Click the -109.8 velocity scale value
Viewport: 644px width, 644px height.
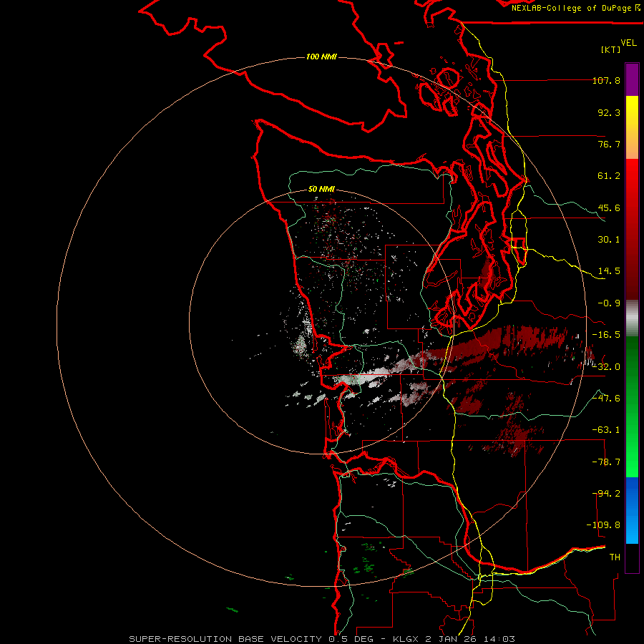coord(603,525)
